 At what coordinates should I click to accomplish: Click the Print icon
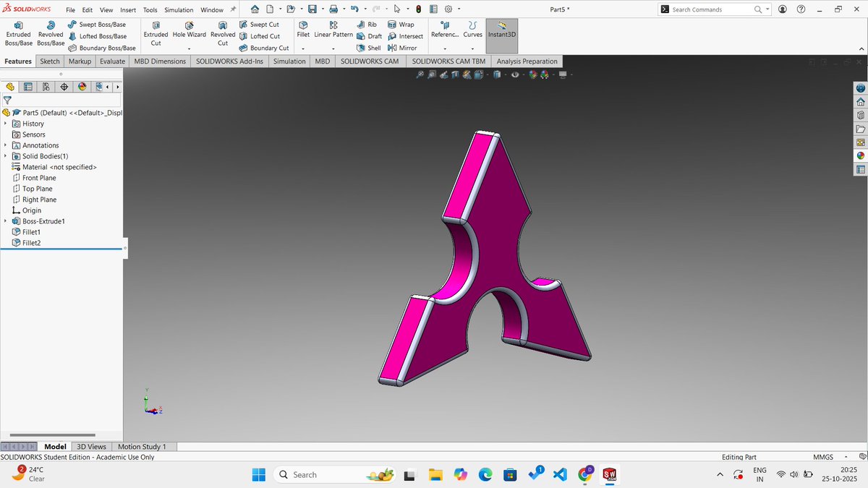pos(333,9)
